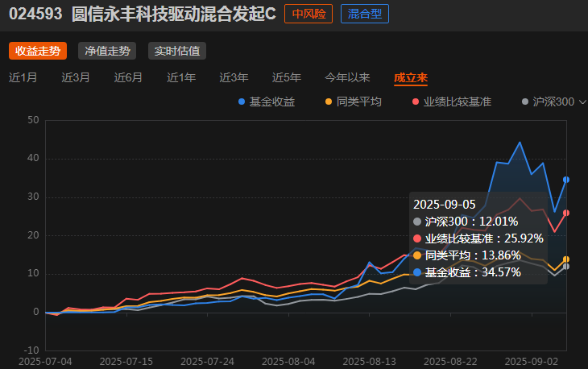Toggle the 沪深300 legend series
The width and height of the screenshot is (588, 369).
point(549,102)
